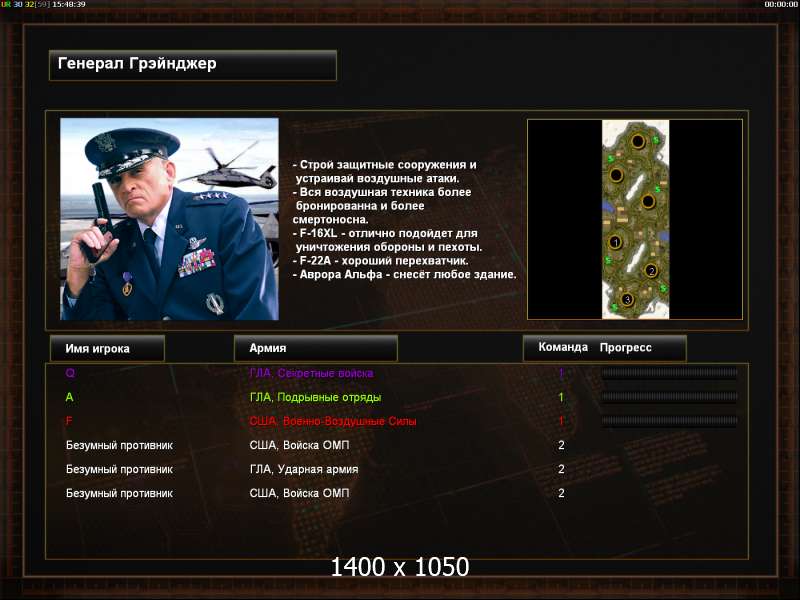
Task: Click the "Имя игрока" column header
Action: (107, 348)
